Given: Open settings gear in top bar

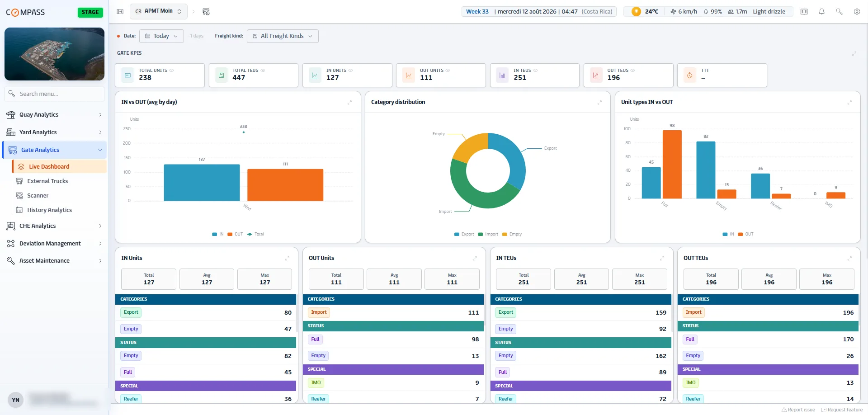Looking at the screenshot, I should [x=857, y=11].
